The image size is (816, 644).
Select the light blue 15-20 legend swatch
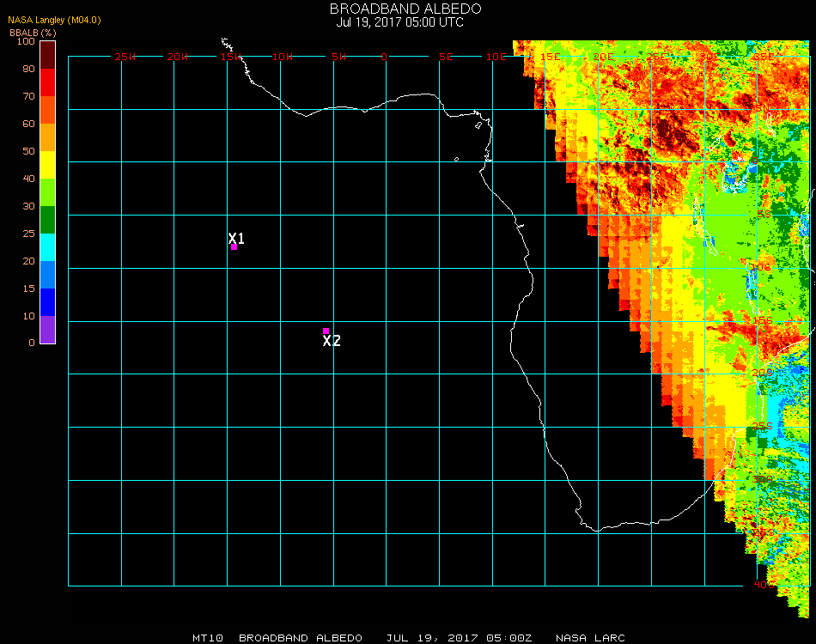pos(47,275)
